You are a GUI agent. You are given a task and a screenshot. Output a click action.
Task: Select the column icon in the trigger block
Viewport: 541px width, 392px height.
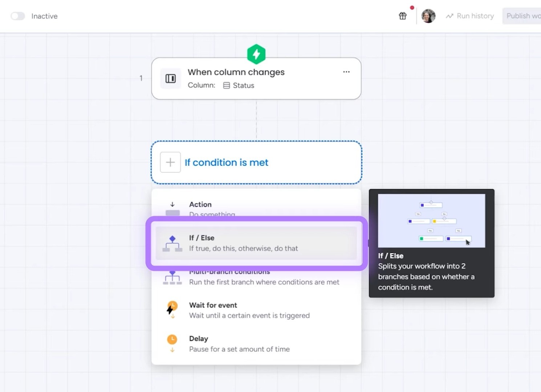click(171, 78)
